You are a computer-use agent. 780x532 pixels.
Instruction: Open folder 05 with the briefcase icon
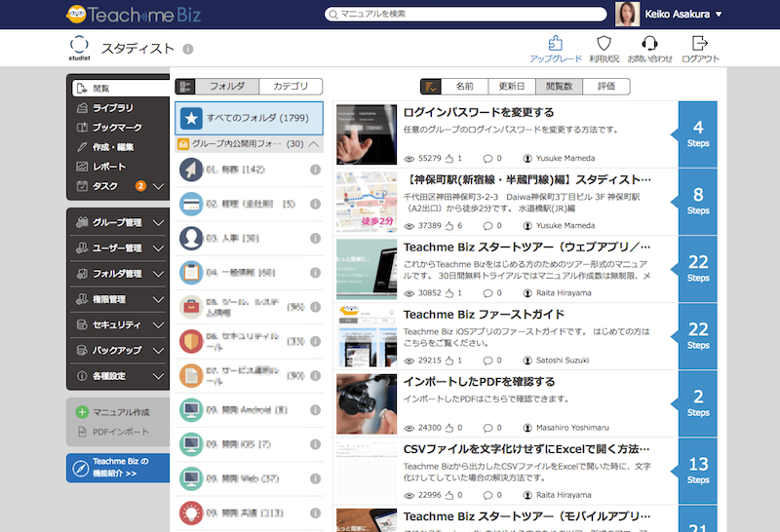191,307
